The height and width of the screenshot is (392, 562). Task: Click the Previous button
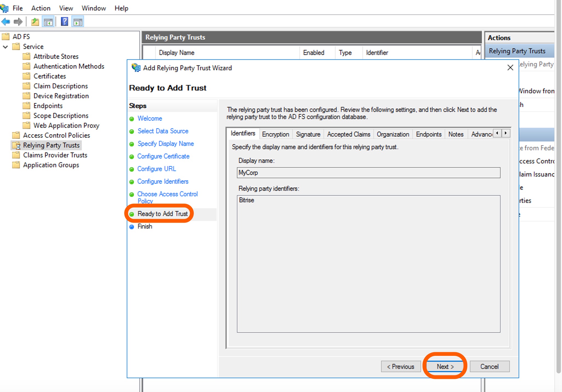point(401,367)
